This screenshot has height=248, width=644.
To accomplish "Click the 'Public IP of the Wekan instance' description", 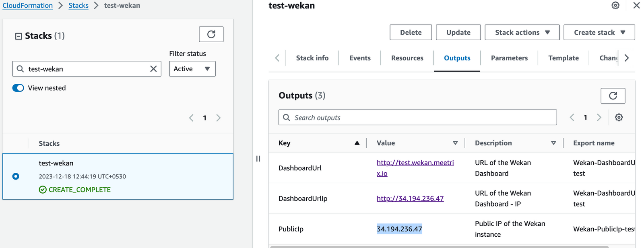I will coord(510,229).
